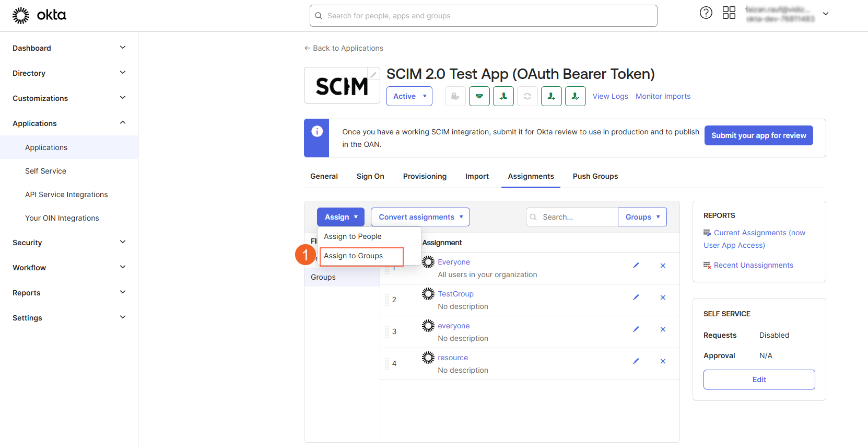Screen dimensions: 868x447
Task: Click the user icon with checkmark
Action: tap(575, 96)
